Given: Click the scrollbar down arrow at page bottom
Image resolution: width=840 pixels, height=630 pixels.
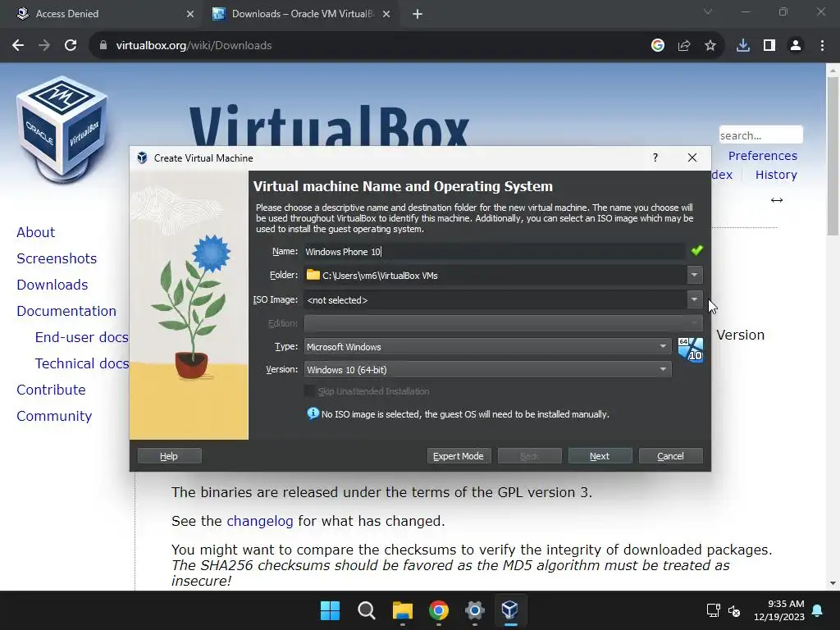Looking at the screenshot, I should (833, 583).
